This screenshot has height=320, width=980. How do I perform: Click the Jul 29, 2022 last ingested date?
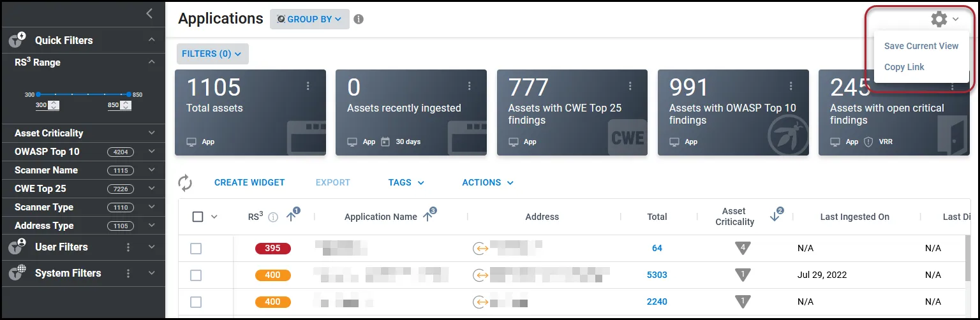coord(822,275)
